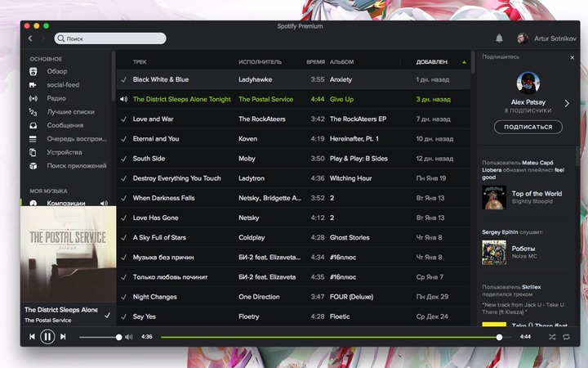Open the Сообщения inbox icon
The image size is (588, 368).
click(x=33, y=125)
